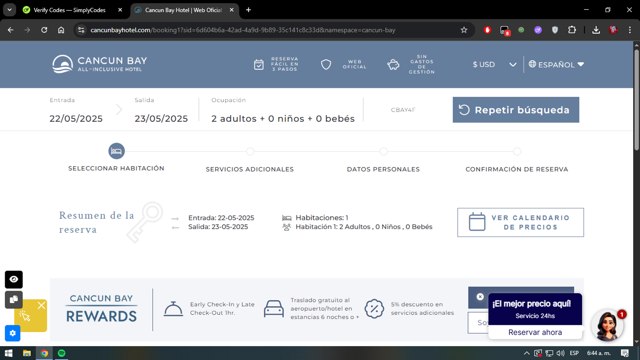Click the free airport transfer car icon
Viewport: 640px width, 360px height.
click(x=273, y=309)
